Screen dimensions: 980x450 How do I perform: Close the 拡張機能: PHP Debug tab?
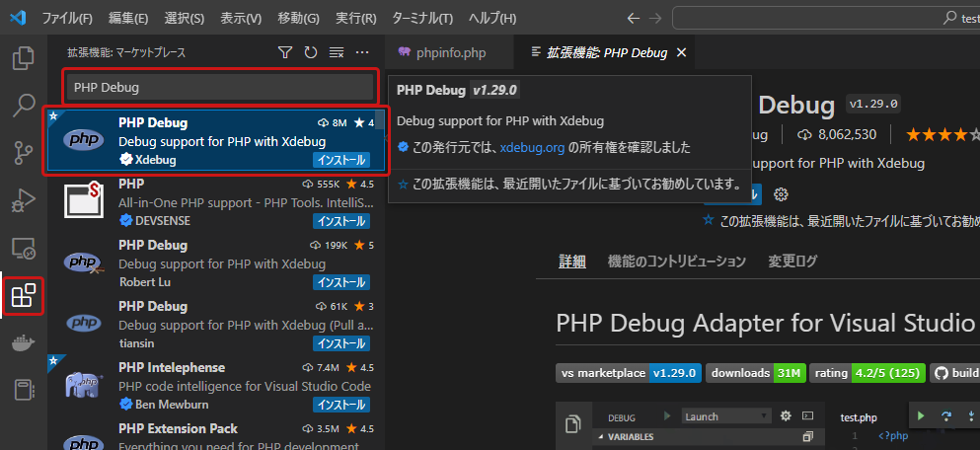(681, 52)
